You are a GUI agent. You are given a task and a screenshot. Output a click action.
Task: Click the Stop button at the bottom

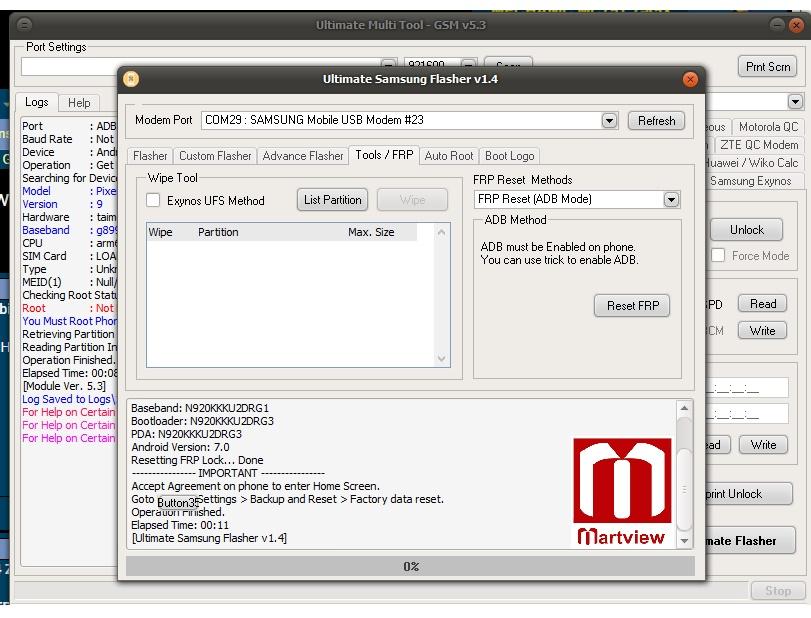point(777,591)
